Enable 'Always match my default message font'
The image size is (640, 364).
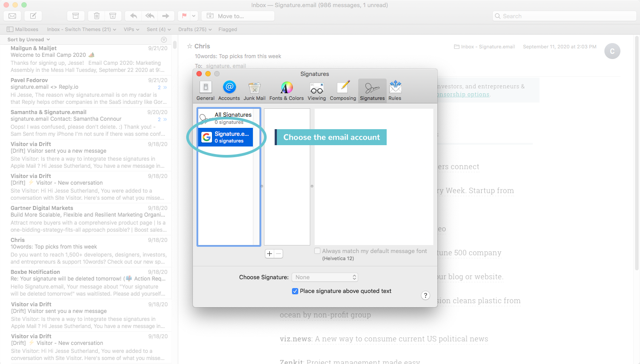point(317,251)
